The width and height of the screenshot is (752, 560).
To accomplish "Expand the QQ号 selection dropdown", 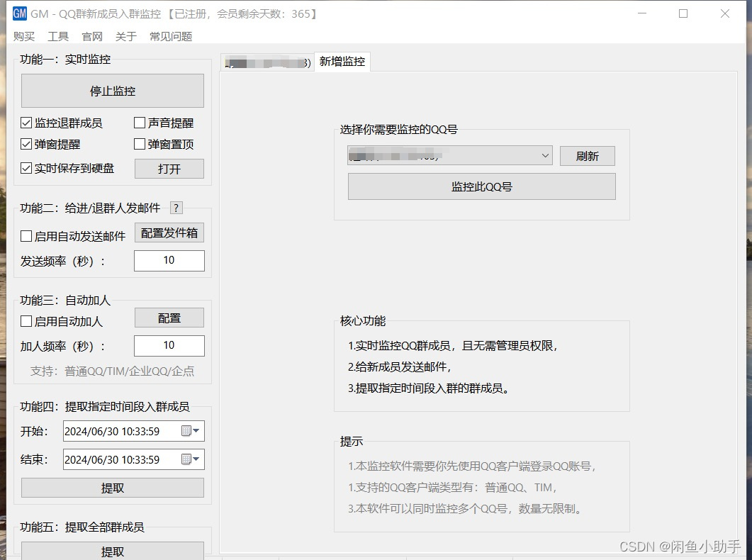I will 545,155.
